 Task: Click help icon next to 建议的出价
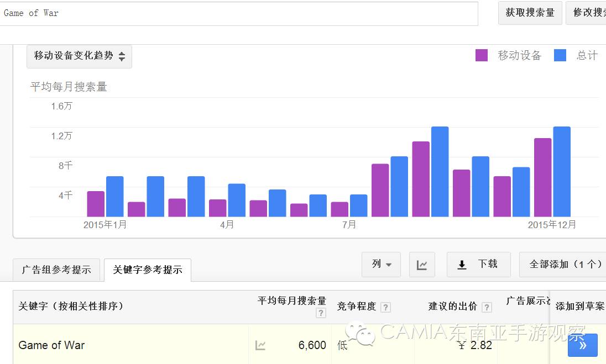click(x=487, y=307)
